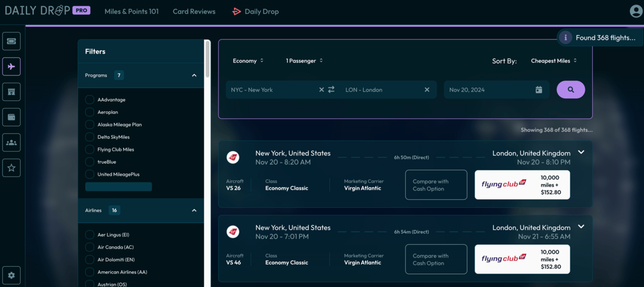
Task: Tick the Air Canada (AC) airline checkbox
Action: coord(90,247)
